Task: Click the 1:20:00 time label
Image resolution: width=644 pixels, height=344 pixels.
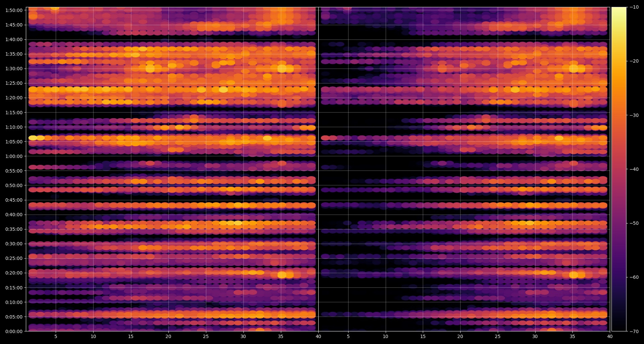Action: [x=14, y=98]
